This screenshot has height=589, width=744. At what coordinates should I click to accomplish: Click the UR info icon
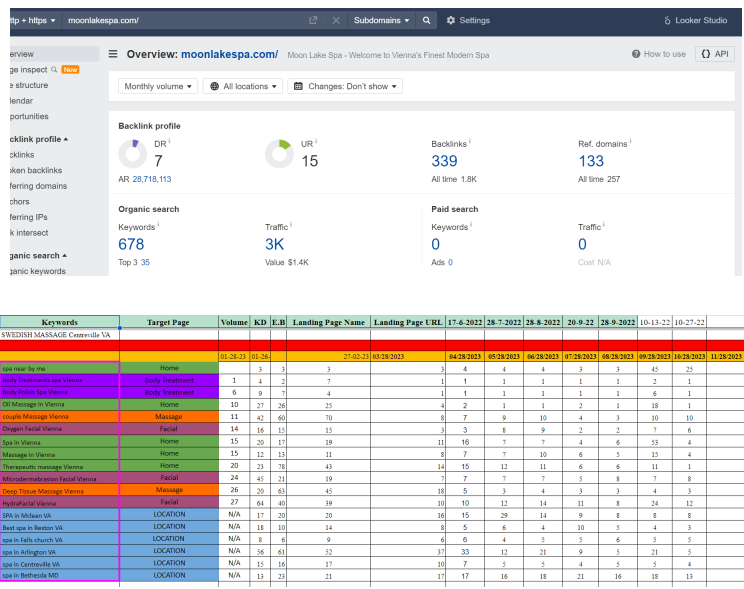click(x=316, y=141)
